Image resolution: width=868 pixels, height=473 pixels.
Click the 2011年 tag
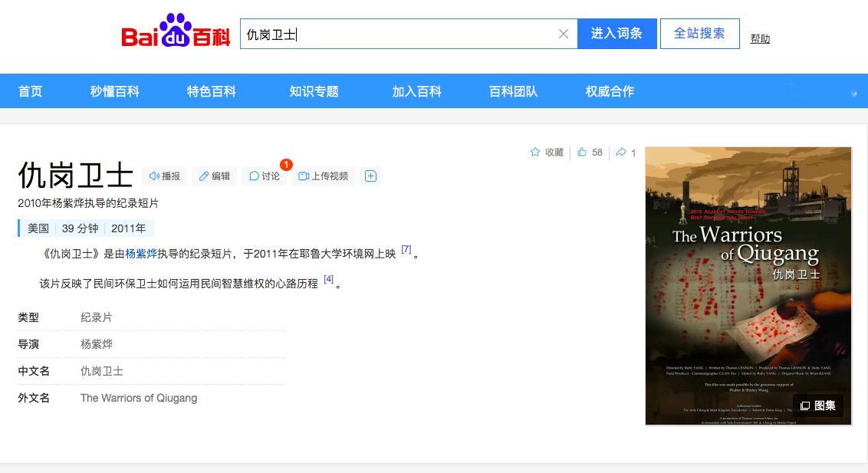128,228
